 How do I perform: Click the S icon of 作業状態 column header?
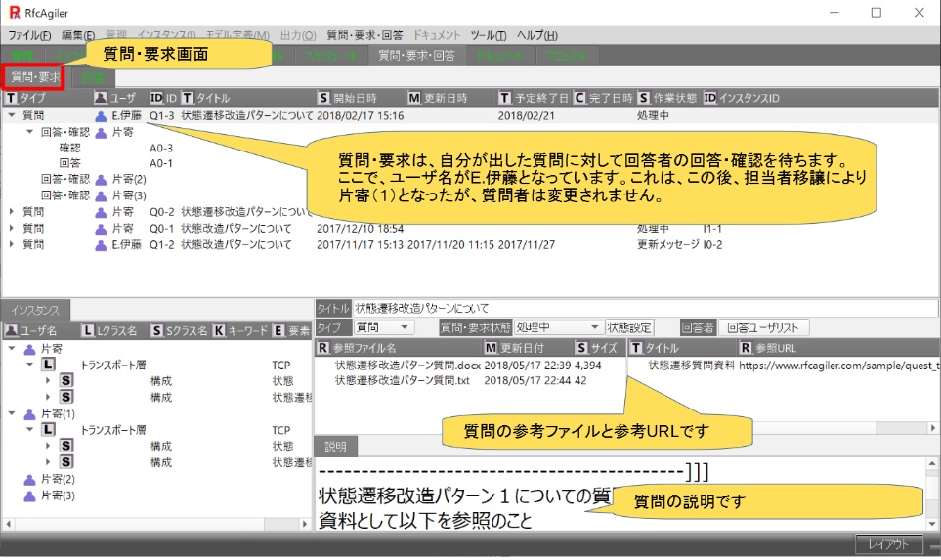(644, 98)
